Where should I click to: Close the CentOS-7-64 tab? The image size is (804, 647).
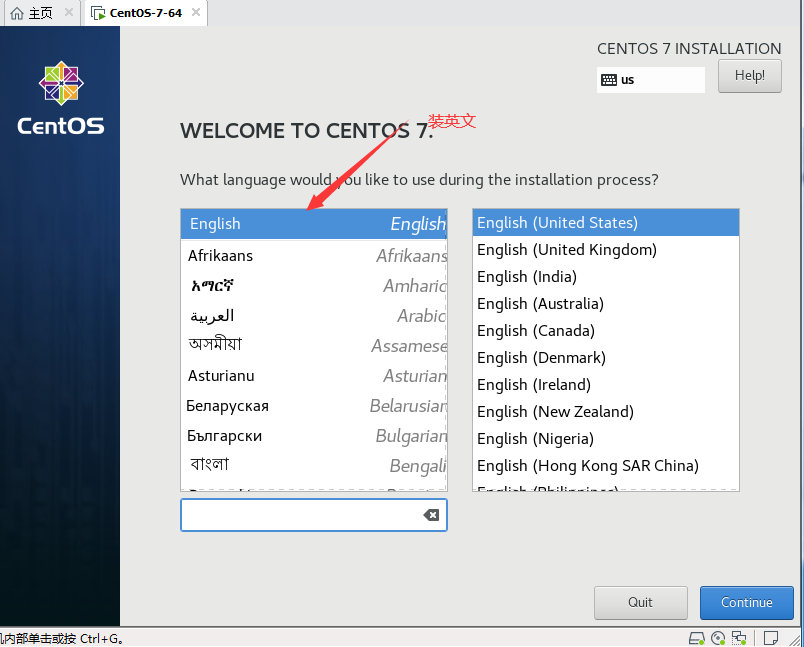195,12
